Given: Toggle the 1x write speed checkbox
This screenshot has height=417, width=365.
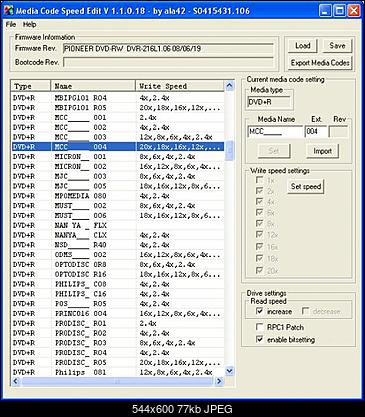Looking at the screenshot, I should click(259, 180).
